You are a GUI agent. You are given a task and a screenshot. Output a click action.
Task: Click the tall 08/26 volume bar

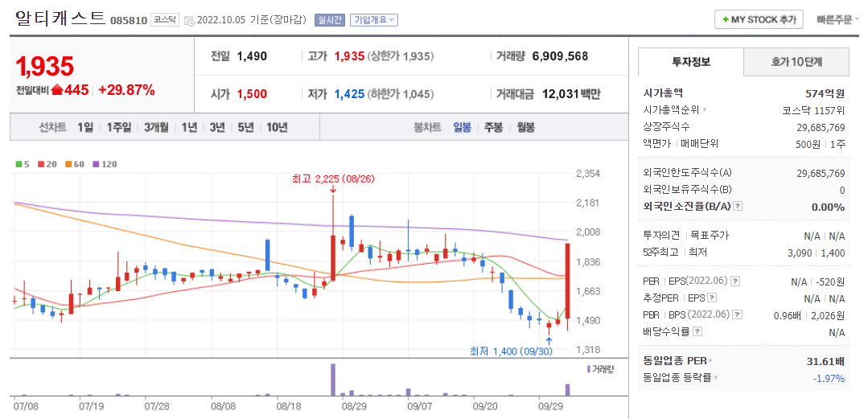(x=333, y=380)
